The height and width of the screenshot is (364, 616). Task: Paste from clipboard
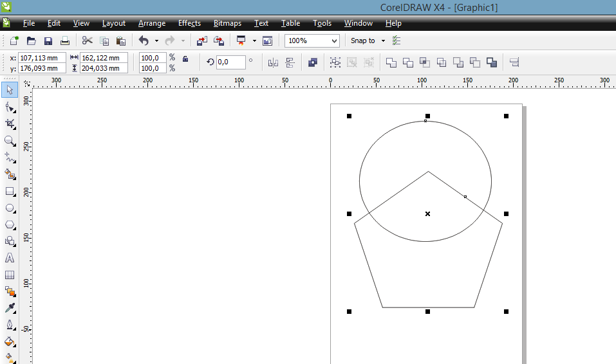pos(121,41)
